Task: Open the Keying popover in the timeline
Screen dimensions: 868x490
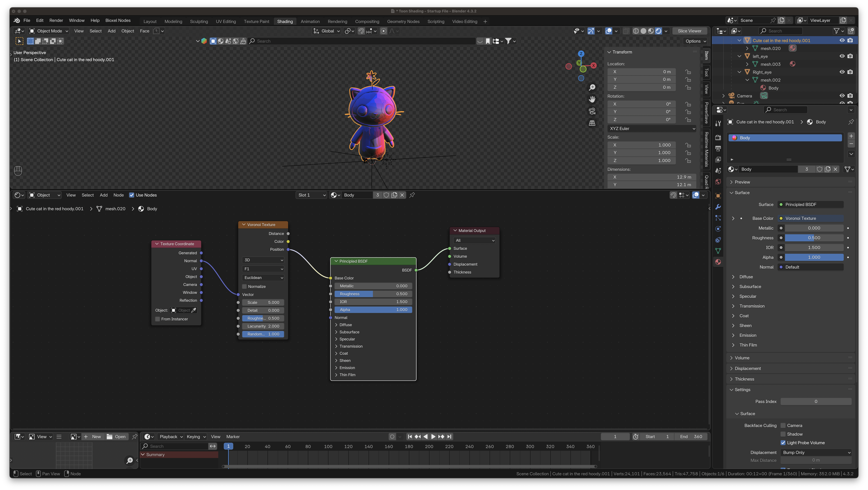Action: coord(196,437)
